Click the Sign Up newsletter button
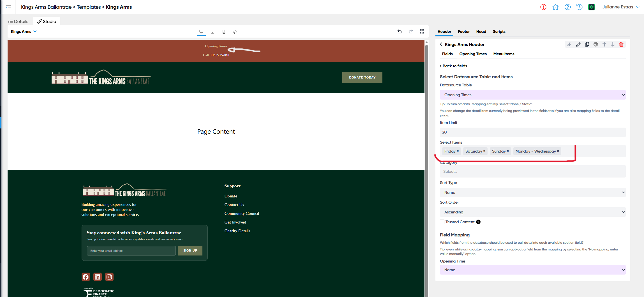 (x=190, y=251)
